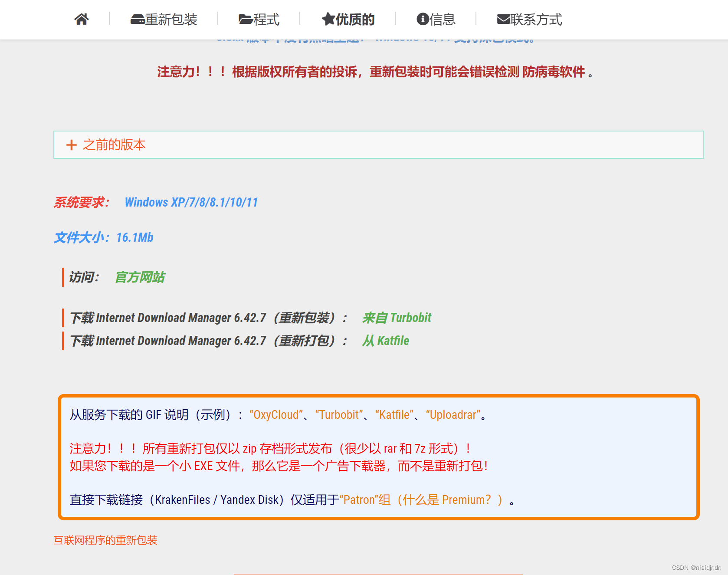Download via 来自 Turbobit link
728x575 pixels.
pyautogui.click(x=397, y=318)
